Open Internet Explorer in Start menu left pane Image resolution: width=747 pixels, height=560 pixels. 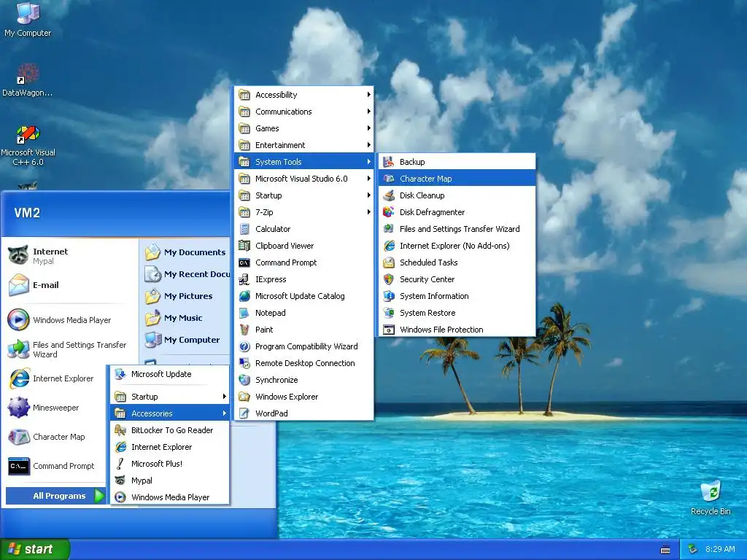[x=55, y=378]
